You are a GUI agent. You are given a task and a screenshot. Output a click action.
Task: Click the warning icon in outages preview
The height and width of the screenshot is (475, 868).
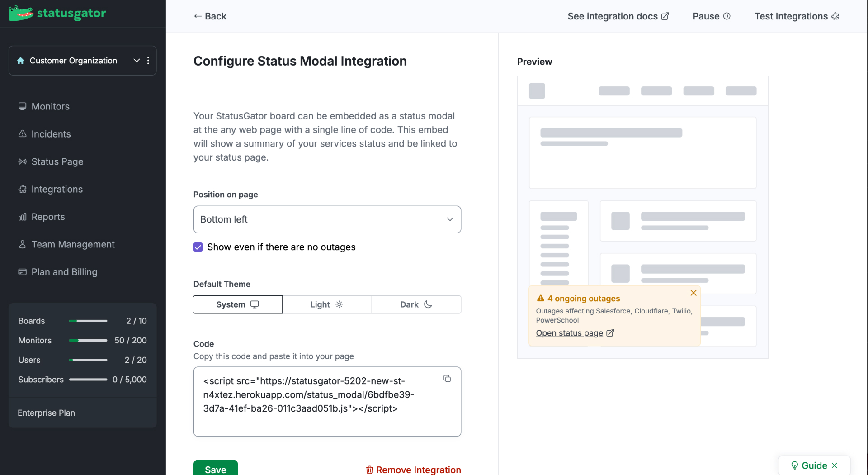click(x=540, y=299)
